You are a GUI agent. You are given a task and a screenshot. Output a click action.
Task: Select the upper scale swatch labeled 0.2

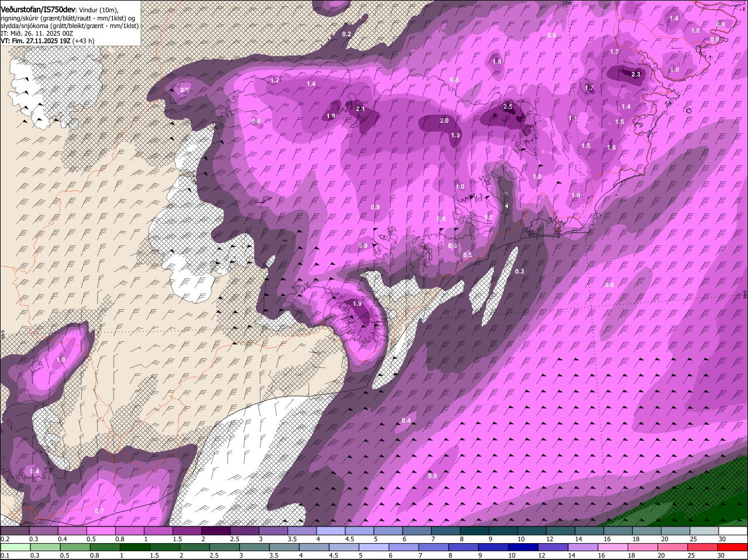15,531
